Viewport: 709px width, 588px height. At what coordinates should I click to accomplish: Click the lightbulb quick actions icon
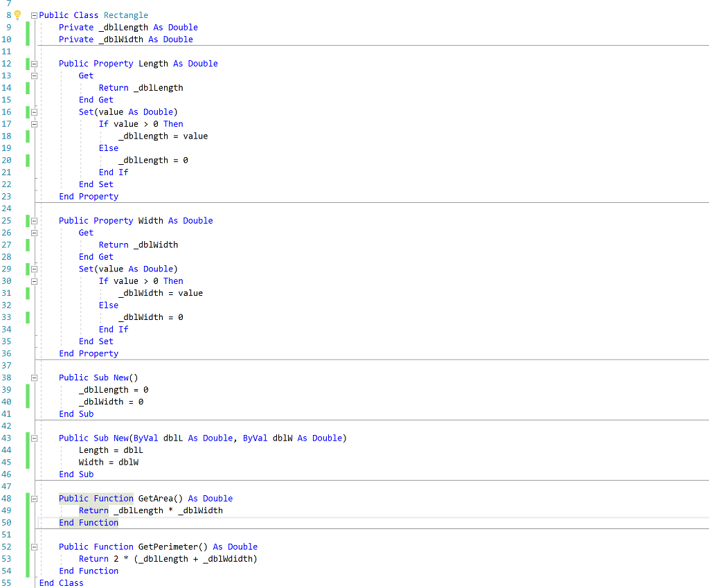click(18, 15)
